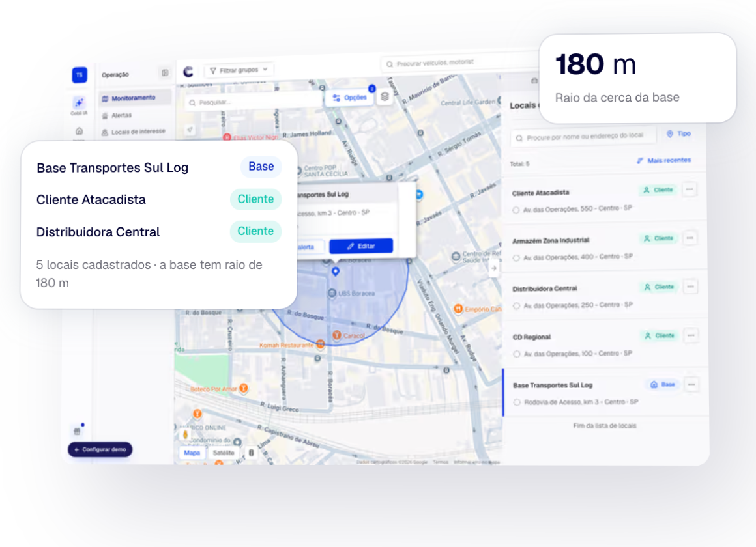The width and height of the screenshot is (756, 547).
Task: Open the Cobli IA assistant icon
Action: point(79,104)
